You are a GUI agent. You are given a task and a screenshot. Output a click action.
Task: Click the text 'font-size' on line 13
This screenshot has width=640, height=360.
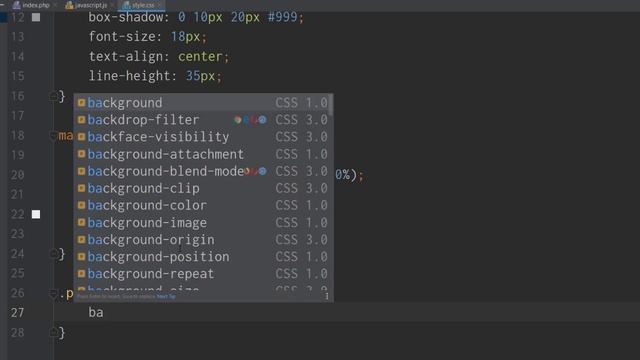[122, 37]
